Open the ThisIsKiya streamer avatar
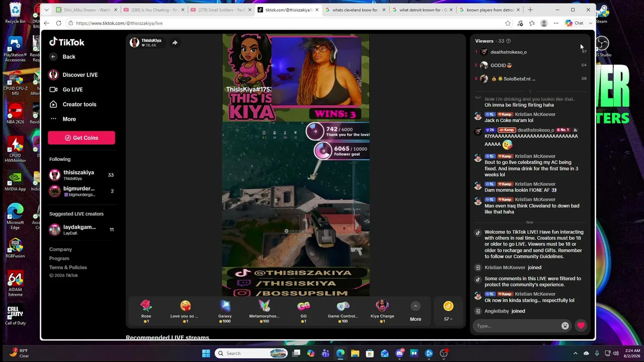 click(134, 43)
